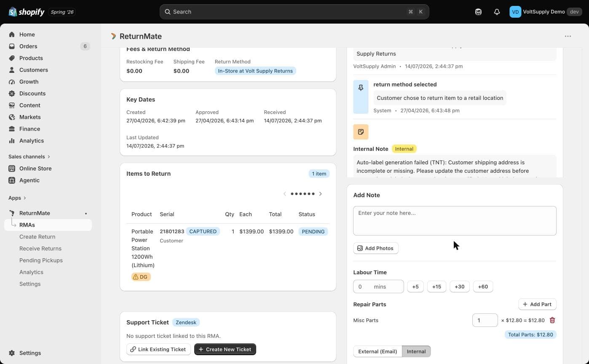Click In-Store at Volt Supply Returns badge
Screen dimensions: 589x364
255,71
